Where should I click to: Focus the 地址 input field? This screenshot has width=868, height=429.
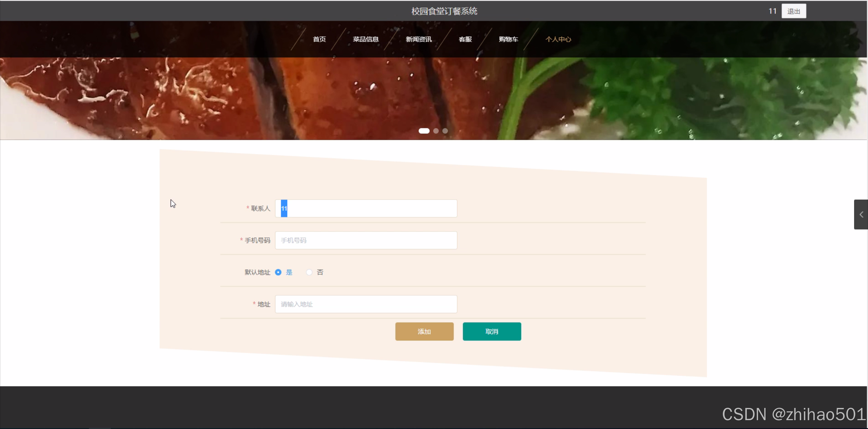[x=366, y=304]
